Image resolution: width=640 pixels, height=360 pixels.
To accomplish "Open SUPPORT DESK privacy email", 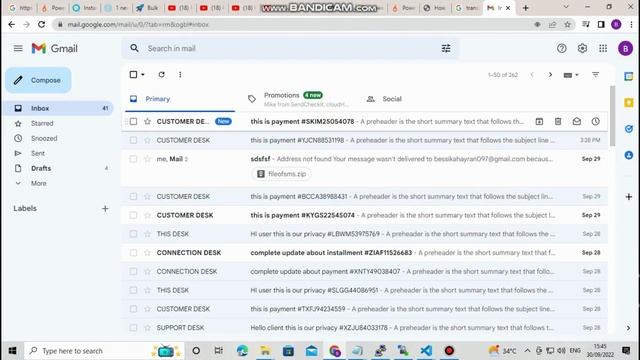I will [364, 328].
